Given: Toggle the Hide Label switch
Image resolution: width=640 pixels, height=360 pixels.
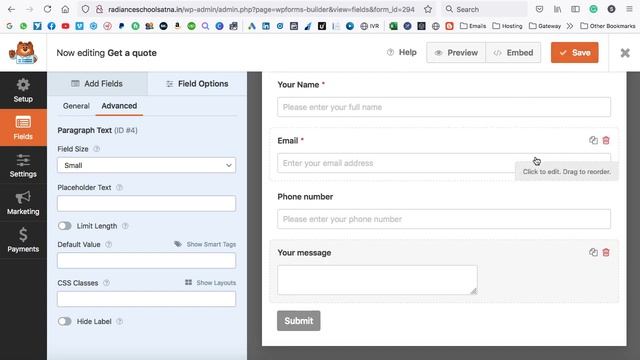Looking at the screenshot, I should tap(64, 321).
